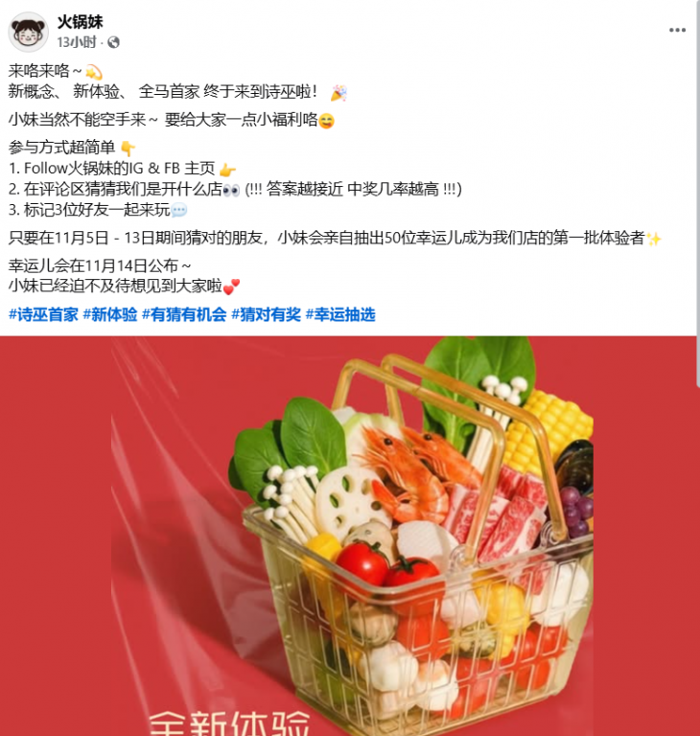Open the 13小时 post timestamp

click(x=77, y=42)
